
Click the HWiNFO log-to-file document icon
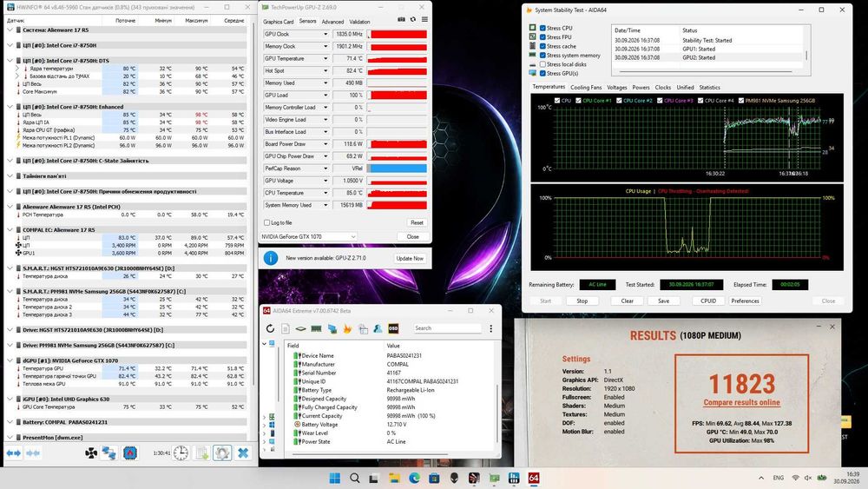point(202,453)
